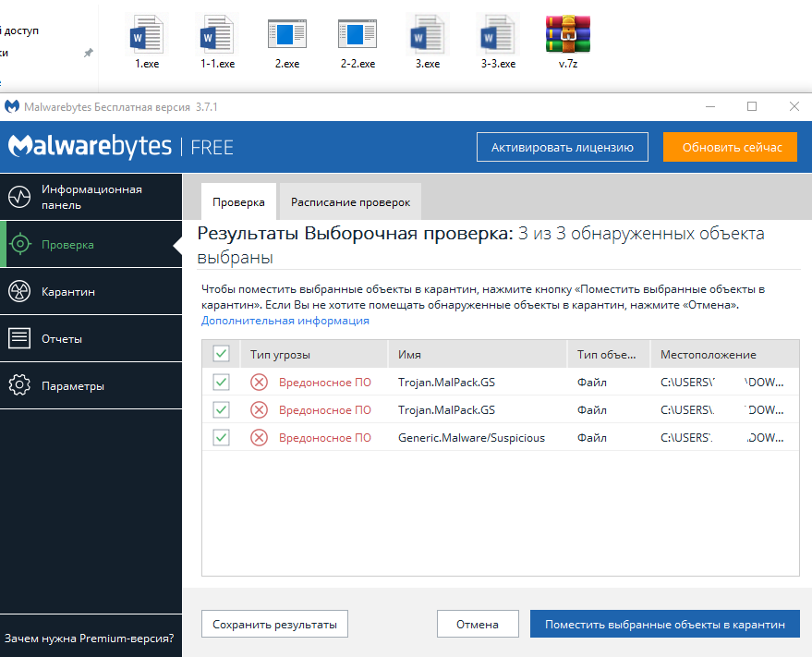Select the 3-3.exe file icon
Screen dimensions: 812x657
point(498,35)
